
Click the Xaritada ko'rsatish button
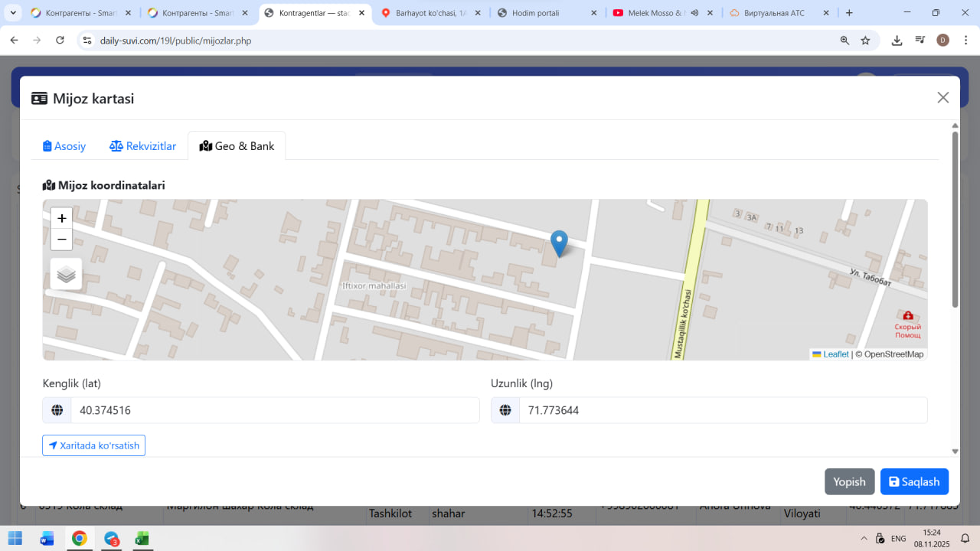pyautogui.click(x=93, y=445)
